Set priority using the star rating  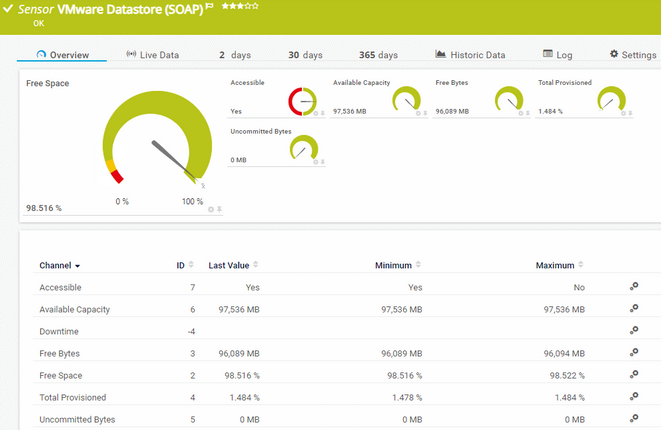[239, 6]
